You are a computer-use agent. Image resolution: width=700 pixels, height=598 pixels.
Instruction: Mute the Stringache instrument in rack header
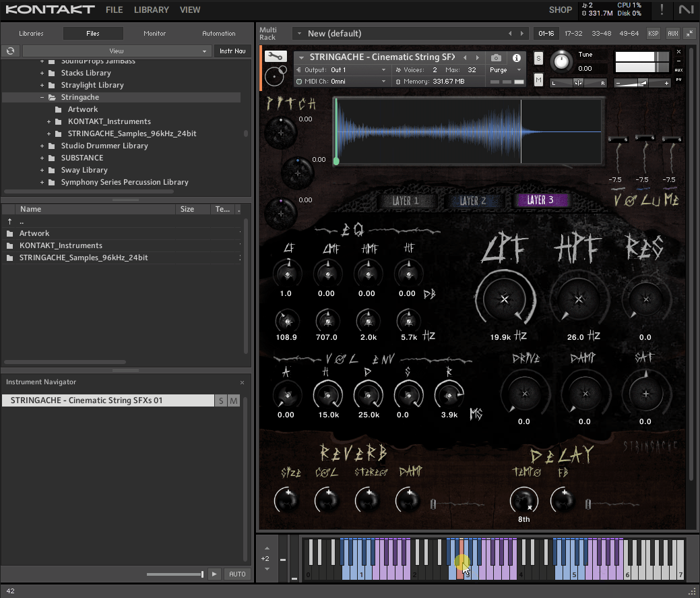click(x=538, y=80)
